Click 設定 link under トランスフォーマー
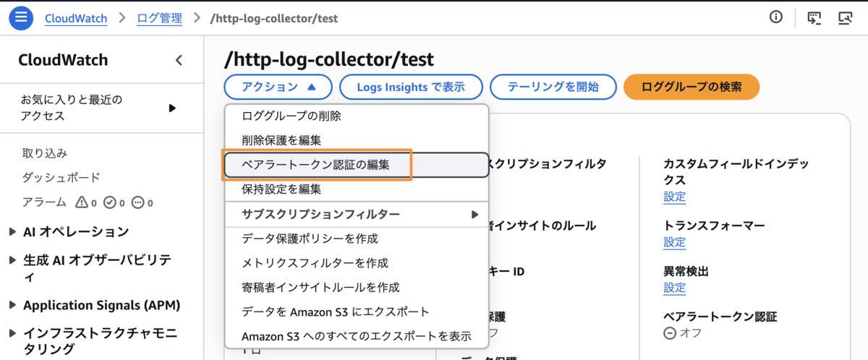 coord(675,242)
